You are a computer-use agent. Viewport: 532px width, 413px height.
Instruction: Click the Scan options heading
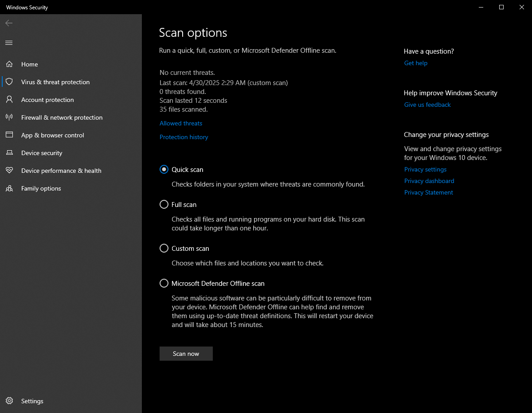pos(193,33)
